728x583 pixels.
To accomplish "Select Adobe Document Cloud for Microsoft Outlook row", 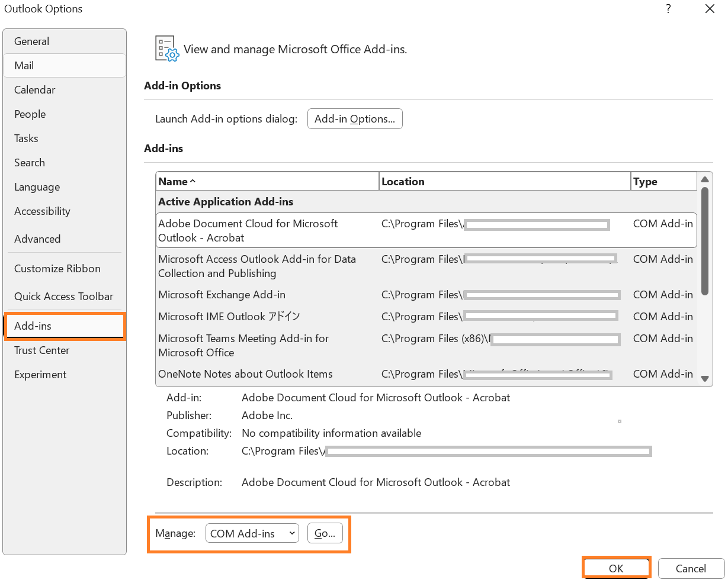I will pos(426,231).
